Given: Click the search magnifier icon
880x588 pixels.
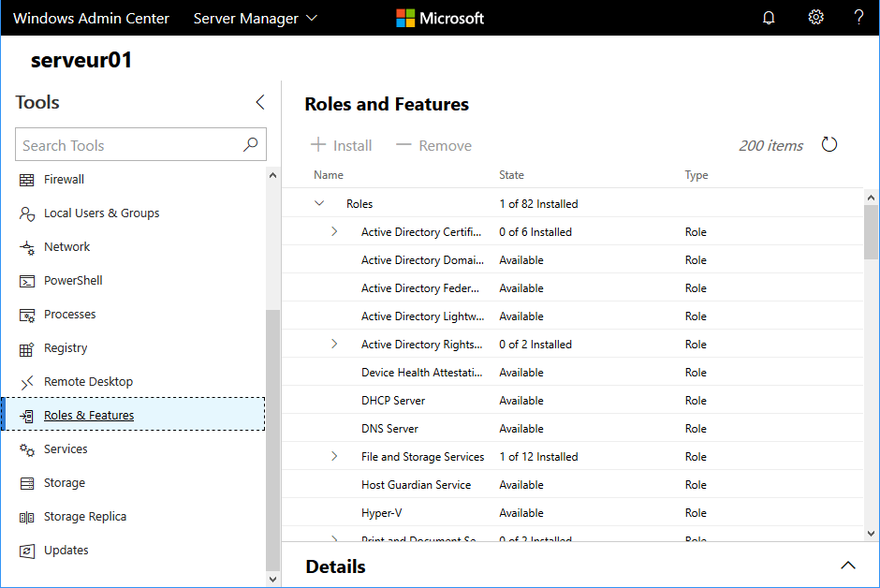Looking at the screenshot, I should (x=250, y=145).
